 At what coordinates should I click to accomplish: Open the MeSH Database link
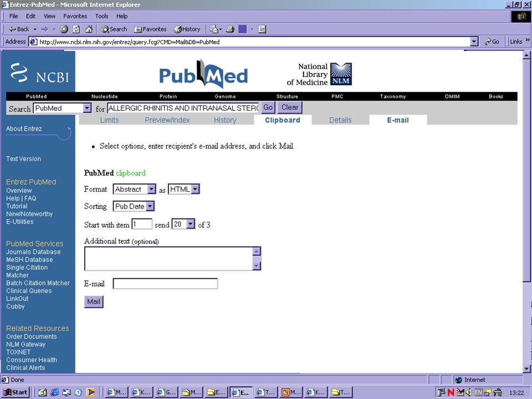[x=29, y=259]
